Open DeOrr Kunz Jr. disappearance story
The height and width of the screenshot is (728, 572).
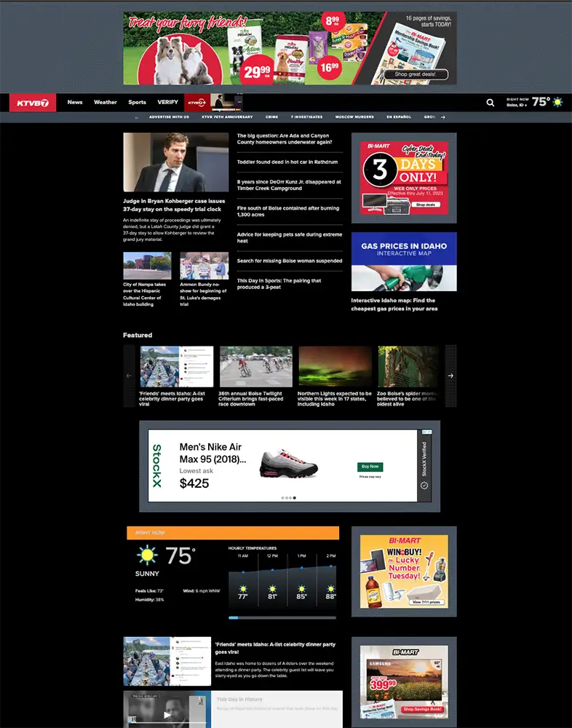pos(289,185)
